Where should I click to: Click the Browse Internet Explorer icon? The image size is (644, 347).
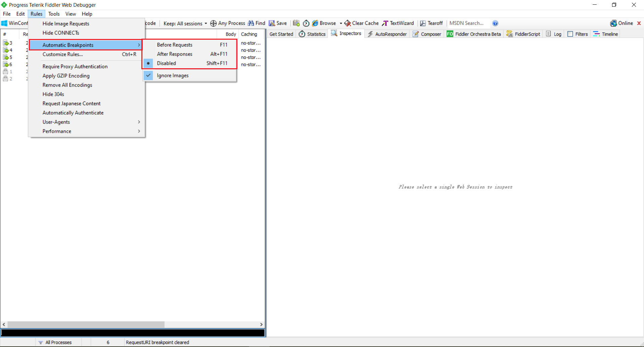[x=315, y=23]
